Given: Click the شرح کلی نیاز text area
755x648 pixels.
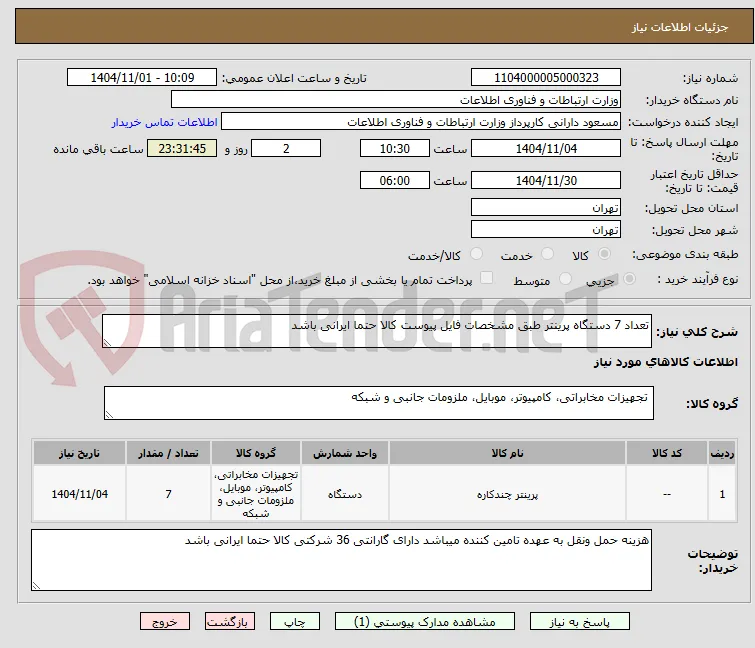Looking at the screenshot, I should point(377,331).
